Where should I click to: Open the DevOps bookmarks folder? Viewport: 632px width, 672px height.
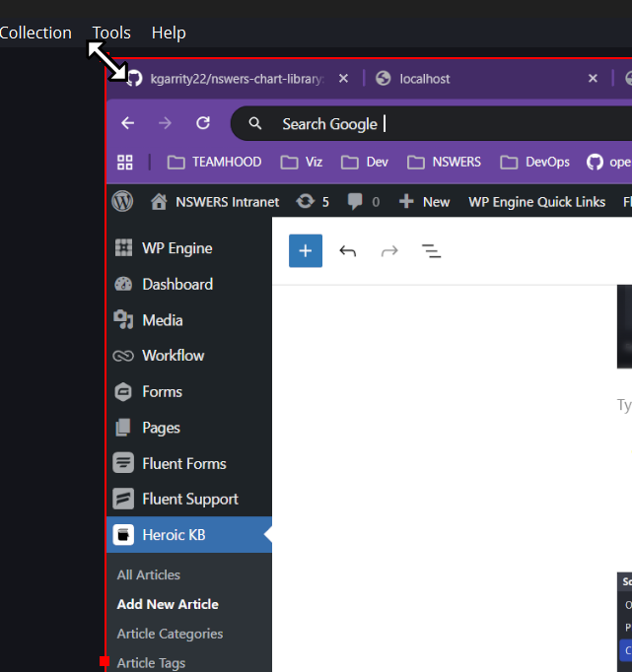tap(534, 162)
